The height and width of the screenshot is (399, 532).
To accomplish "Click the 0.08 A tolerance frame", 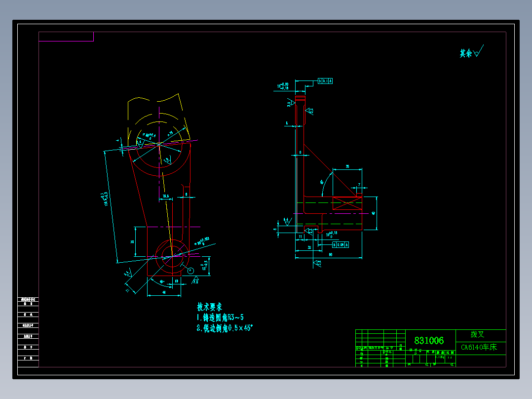I will point(341,244).
